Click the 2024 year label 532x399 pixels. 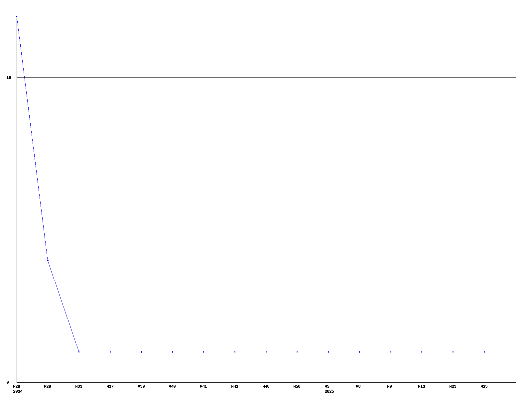18,391
